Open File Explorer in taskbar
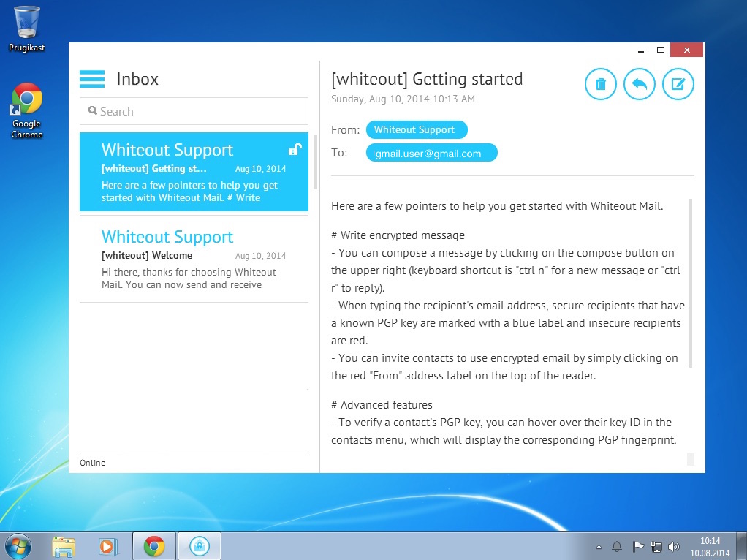The width and height of the screenshot is (747, 560). click(64, 547)
